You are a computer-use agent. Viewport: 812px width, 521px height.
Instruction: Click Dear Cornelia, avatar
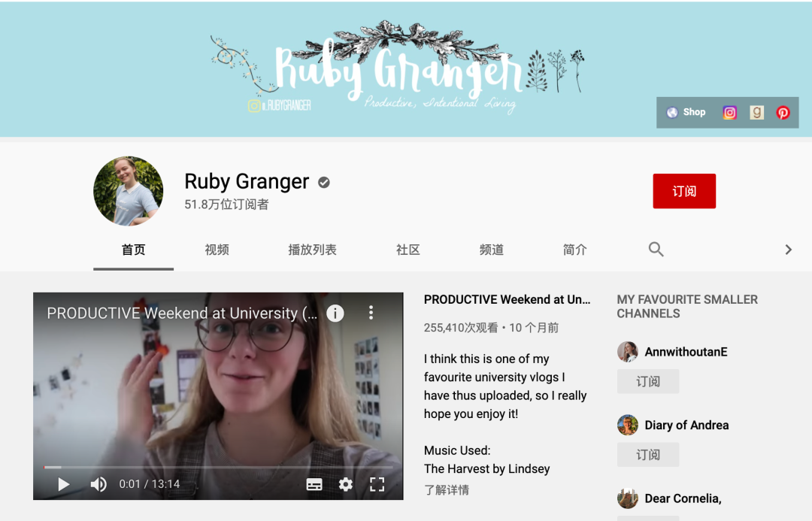click(627, 498)
